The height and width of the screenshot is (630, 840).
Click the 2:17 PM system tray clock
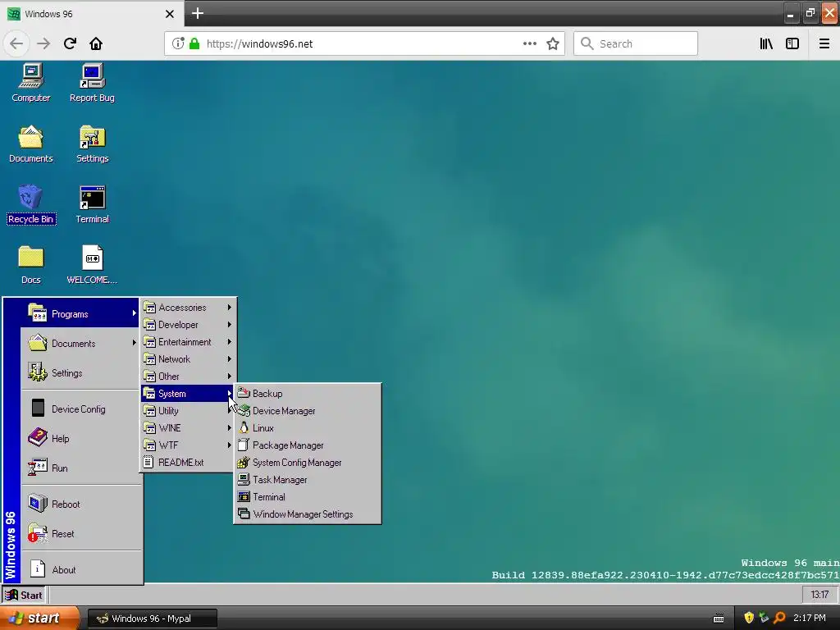click(x=809, y=618)
